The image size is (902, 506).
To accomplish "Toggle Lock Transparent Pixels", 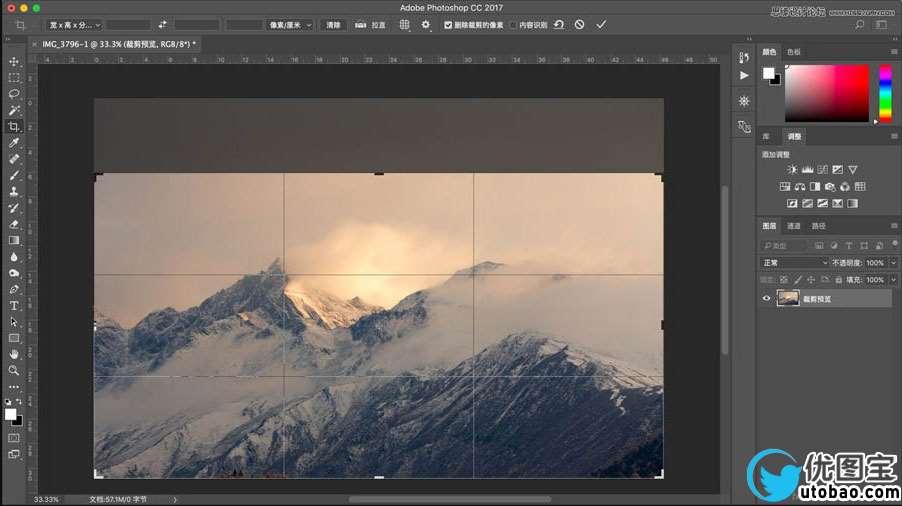I will pos(783,280).
